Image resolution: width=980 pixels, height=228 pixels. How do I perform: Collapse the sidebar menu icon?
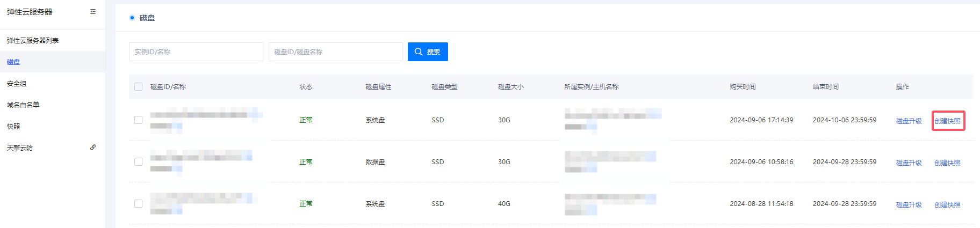tap(93, 12)
